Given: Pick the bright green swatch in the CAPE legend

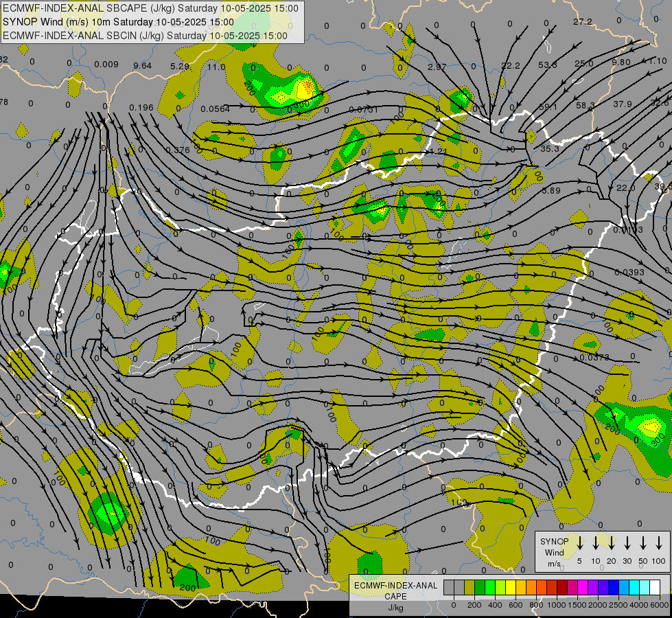Looking at the screenshot, I should (x=490, y=587).
